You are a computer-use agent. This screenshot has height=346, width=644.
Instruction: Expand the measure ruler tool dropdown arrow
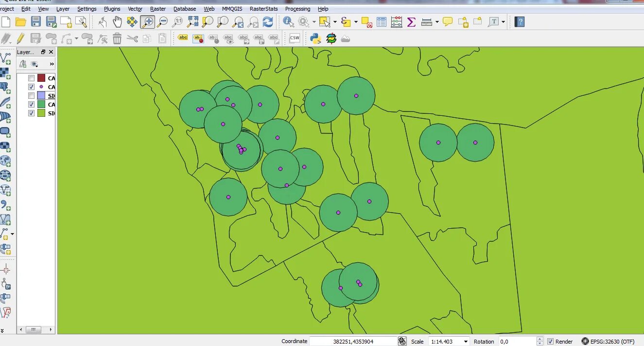tap(437, 22)
